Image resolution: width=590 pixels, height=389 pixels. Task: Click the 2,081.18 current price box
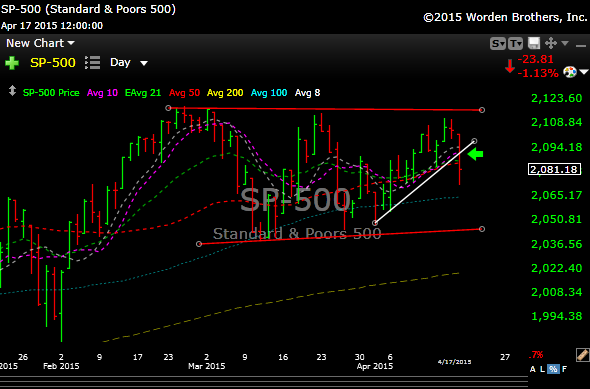pos(554,169)
